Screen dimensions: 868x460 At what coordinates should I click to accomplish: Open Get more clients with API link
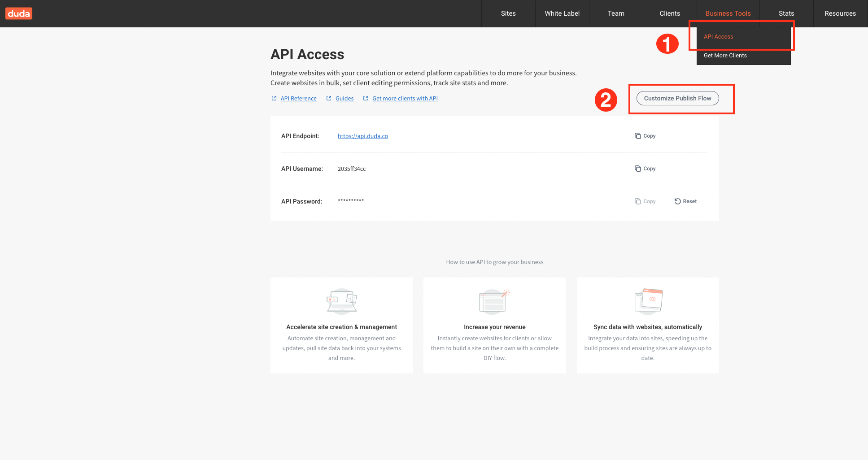pos(405,98)
